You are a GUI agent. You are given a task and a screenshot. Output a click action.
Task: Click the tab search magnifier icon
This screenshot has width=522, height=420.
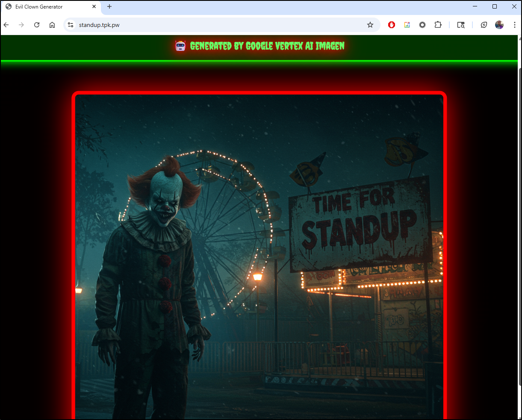pyautogui.click(x=461, y=25)
